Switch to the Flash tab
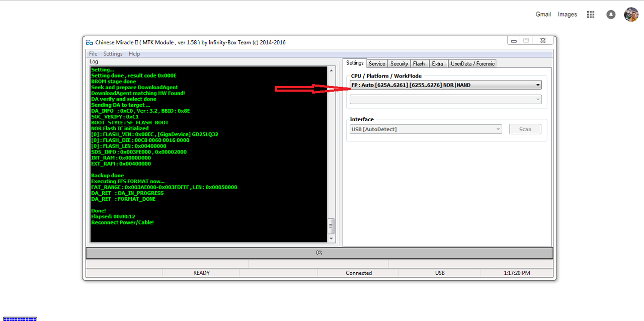The image size is (644, 321). [x=419, y=63]
